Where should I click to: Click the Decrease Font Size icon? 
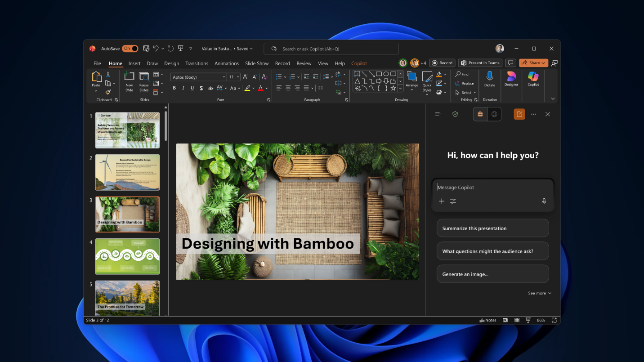tap(254, 77)
